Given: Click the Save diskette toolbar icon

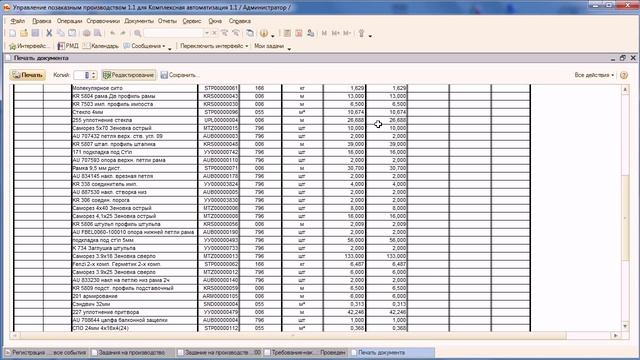Looking at the screenshot, I should (35, 33).
